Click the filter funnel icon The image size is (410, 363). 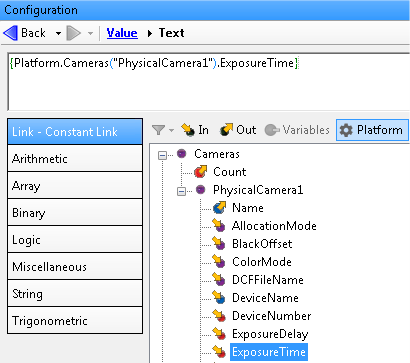(158, 130)
